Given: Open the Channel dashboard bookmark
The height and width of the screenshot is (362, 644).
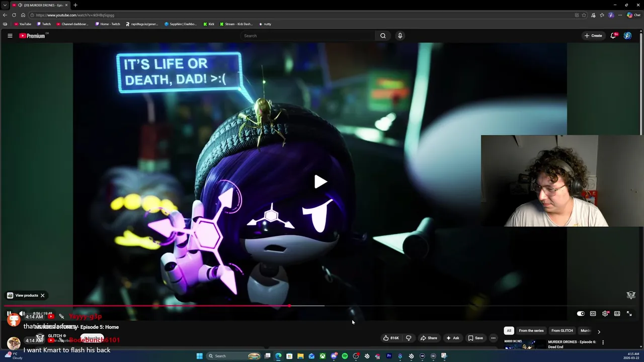Looking at the screenshot, I should pos(73,24).
